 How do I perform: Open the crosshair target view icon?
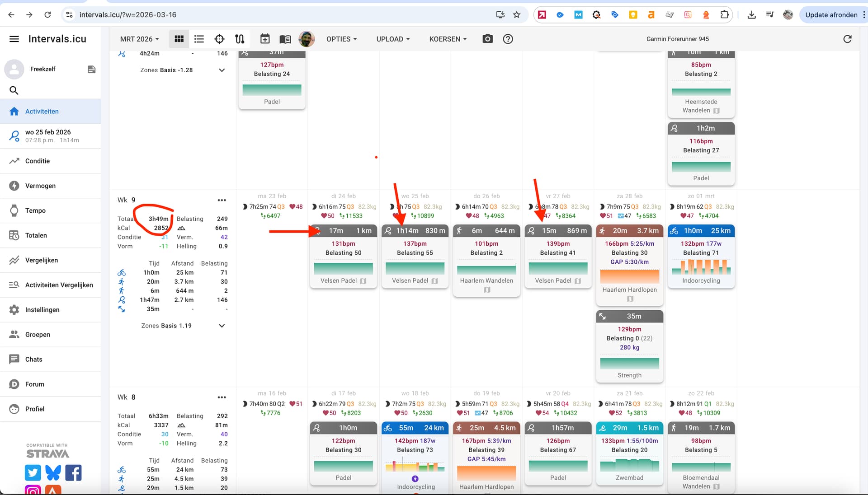tap(219, 39)
